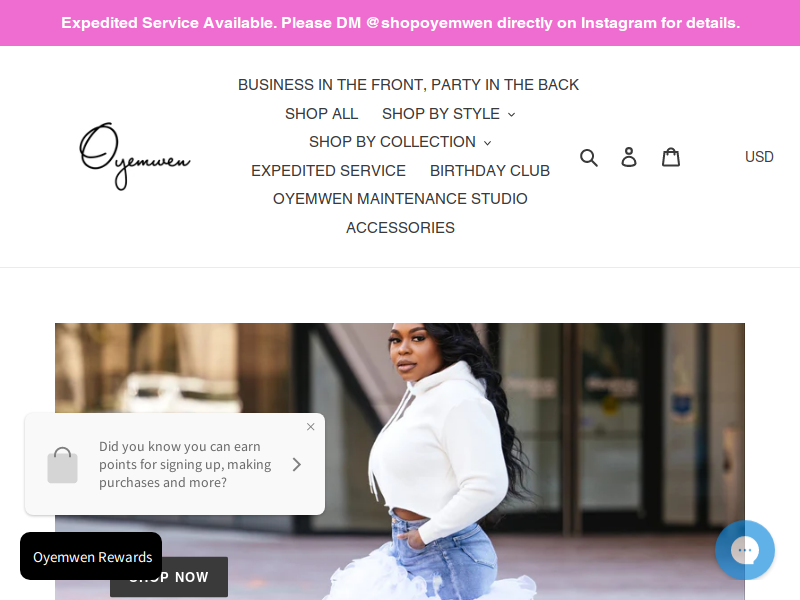Click the Oyemwen signature logo
The height and width of the screenshot is (600, 800).
(135, 156)
